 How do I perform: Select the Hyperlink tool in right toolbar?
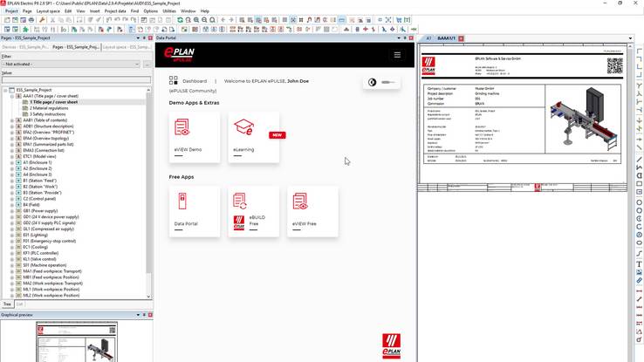[639, 281]
